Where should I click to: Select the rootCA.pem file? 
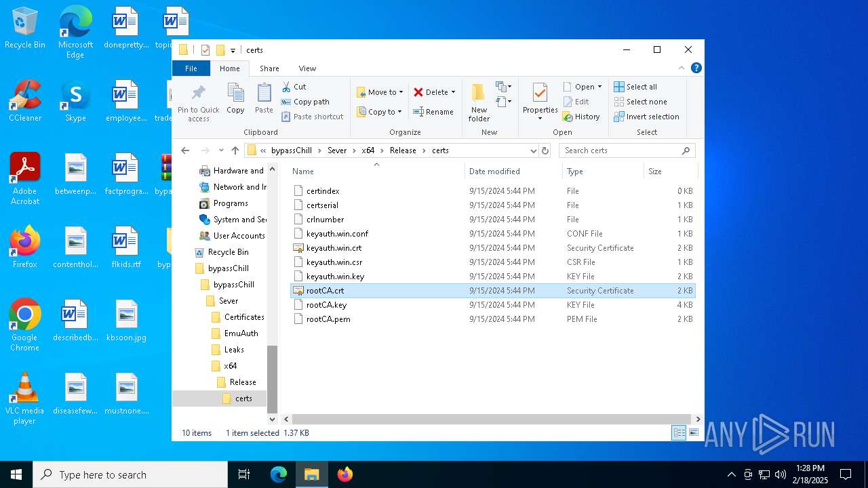pyautogui.click(x=493, y=319)
